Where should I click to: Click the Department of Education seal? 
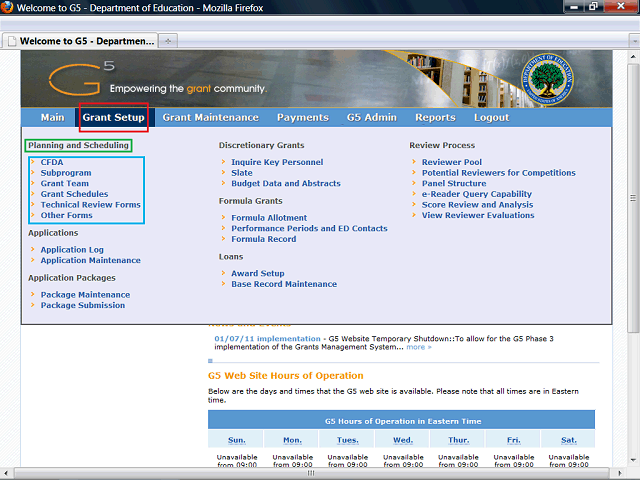(547, 79)
